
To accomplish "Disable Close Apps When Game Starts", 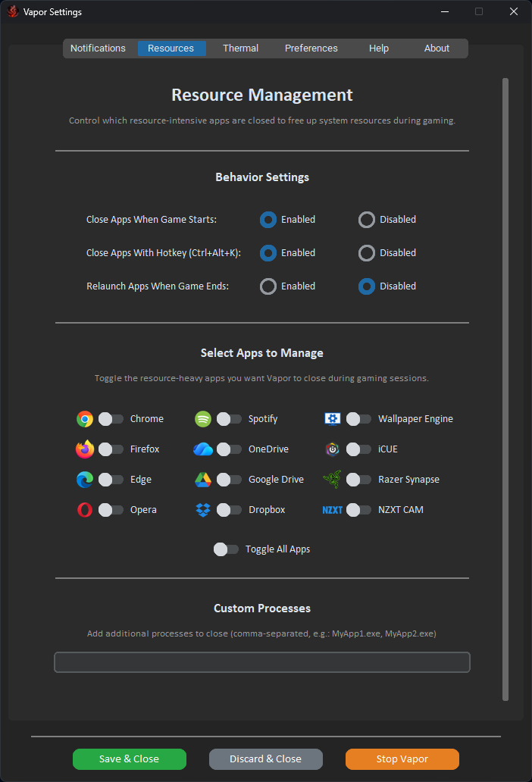I will click(366, 220).
